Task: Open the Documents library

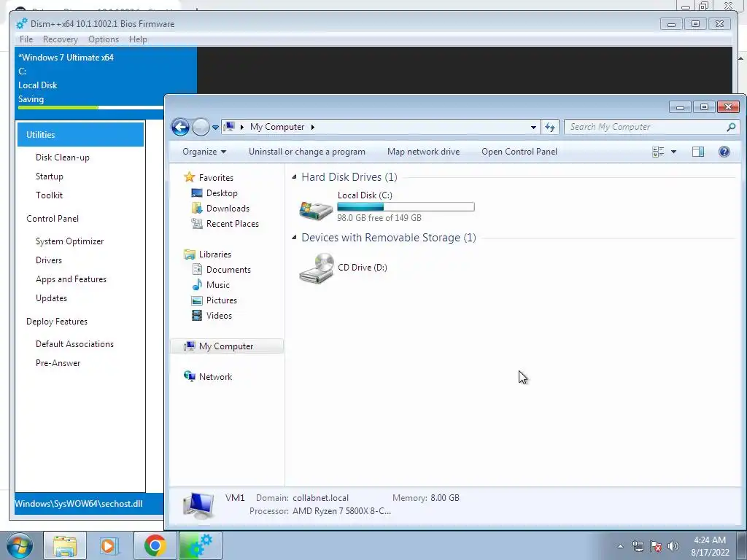Action: [228, 270]
